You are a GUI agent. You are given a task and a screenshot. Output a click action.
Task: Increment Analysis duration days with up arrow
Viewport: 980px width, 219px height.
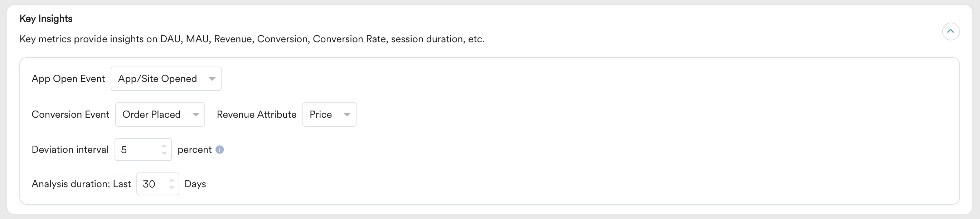pos(171,180)
